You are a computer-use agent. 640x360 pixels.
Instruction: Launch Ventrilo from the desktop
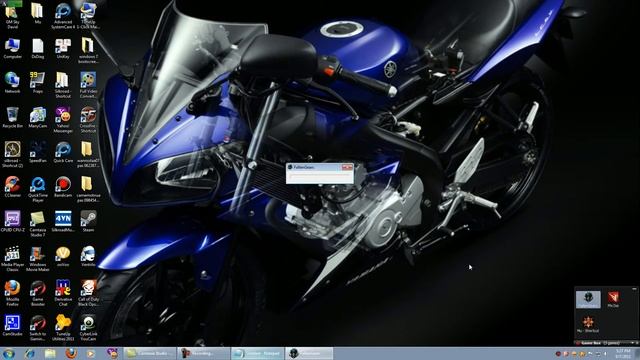coord(88,256)
